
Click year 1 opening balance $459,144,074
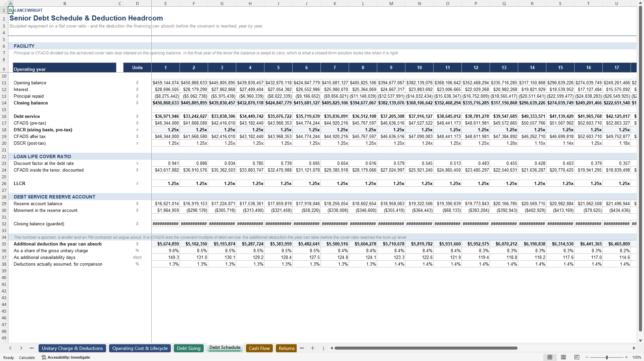click(165, 83)
